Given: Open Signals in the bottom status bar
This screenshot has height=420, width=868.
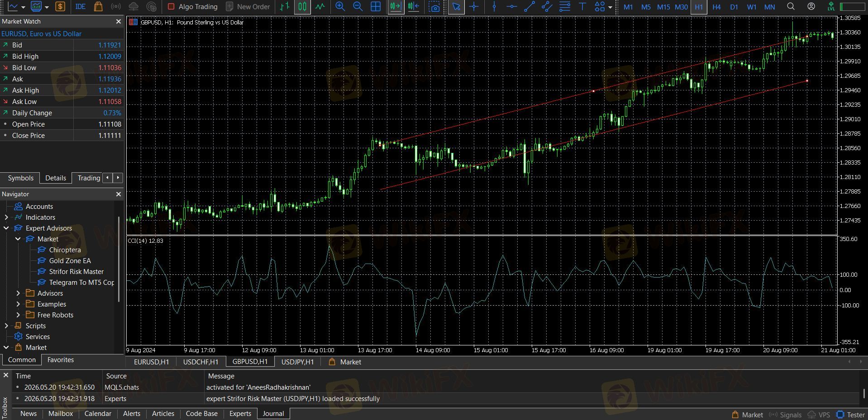Looking at the screenshot, I should (x=785, y=415).
